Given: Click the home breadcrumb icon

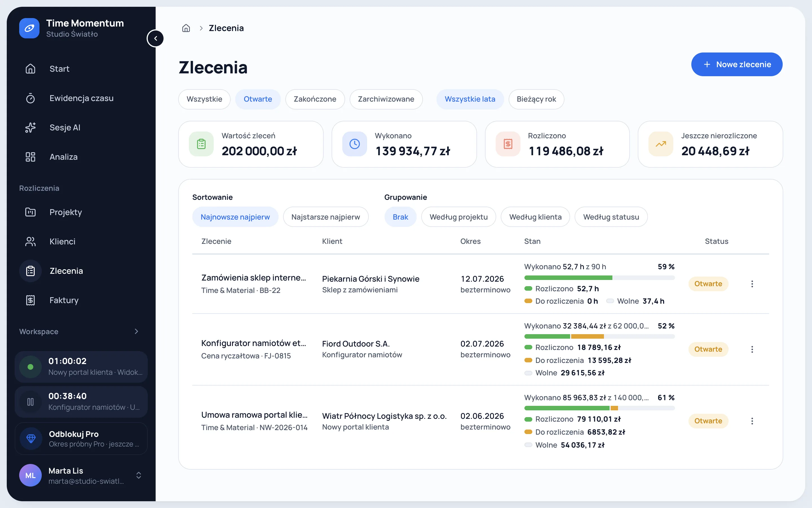Looking at the screenshot, I should [x=186, y=28].
